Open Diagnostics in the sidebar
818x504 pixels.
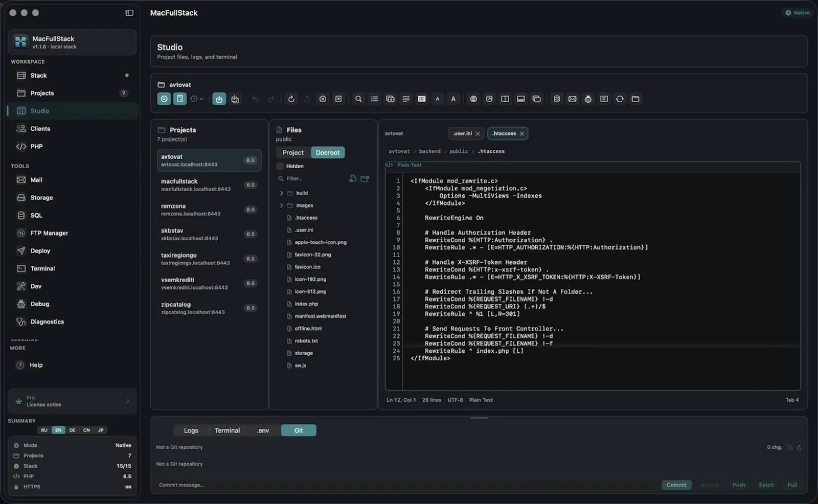coord(72,322)
